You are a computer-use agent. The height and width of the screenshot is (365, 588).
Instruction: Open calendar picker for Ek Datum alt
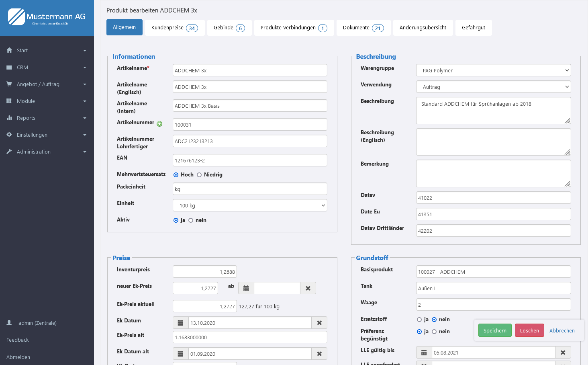tap(180, 354)
